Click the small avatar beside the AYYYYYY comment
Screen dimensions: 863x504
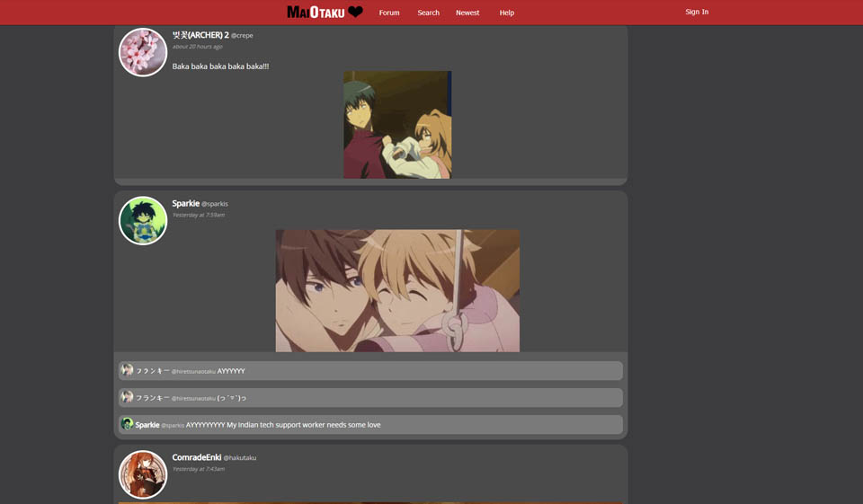coord(127,370)
